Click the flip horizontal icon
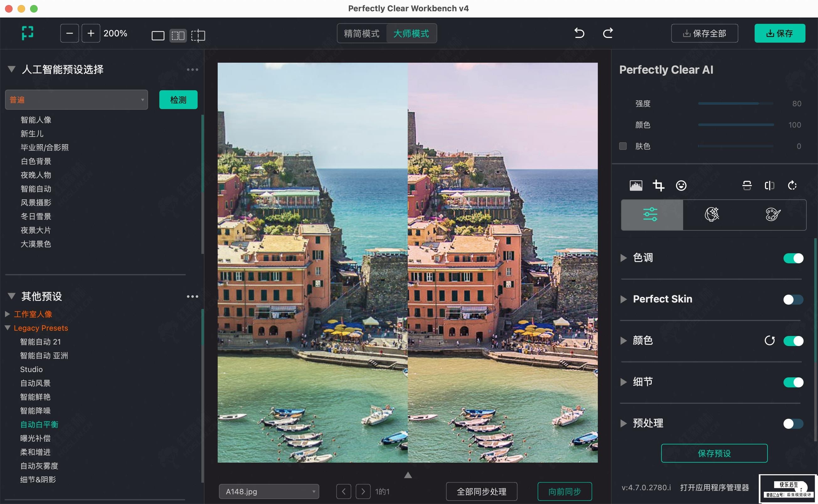This screenshot has height=504, width=818. click(769, 185)
